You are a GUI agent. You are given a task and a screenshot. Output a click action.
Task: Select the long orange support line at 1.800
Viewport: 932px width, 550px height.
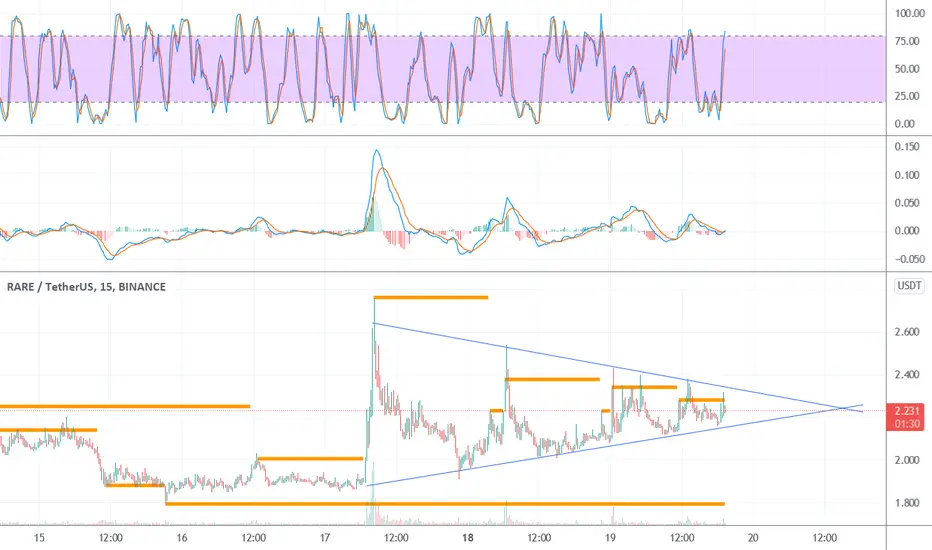tap(445, 504)
